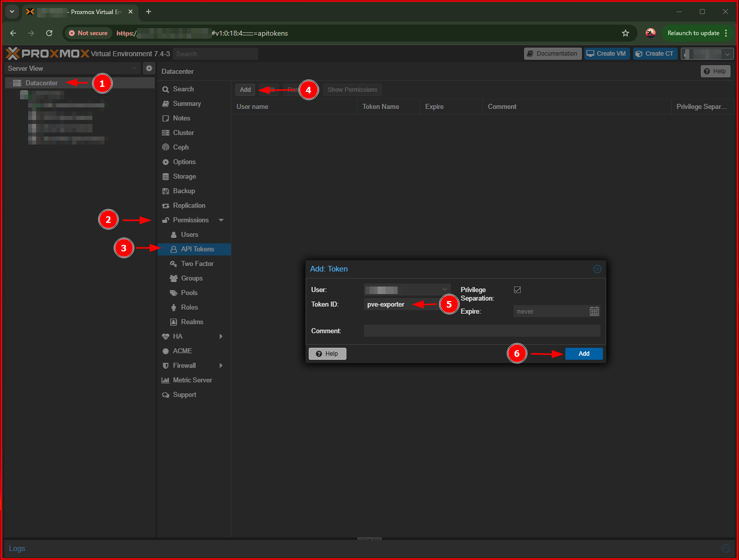The width and height of the screenshot is (739, 560).
Task: Select API Tokens in Permissions
Action: (x=194, y=249)
